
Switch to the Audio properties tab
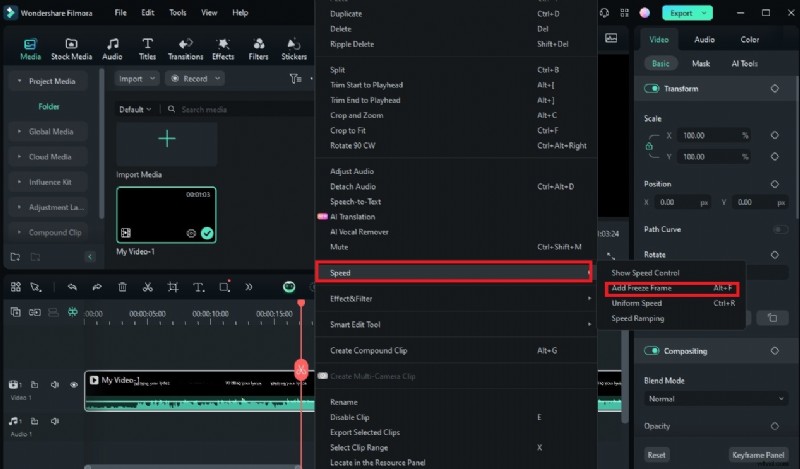[x=704, y=40]
